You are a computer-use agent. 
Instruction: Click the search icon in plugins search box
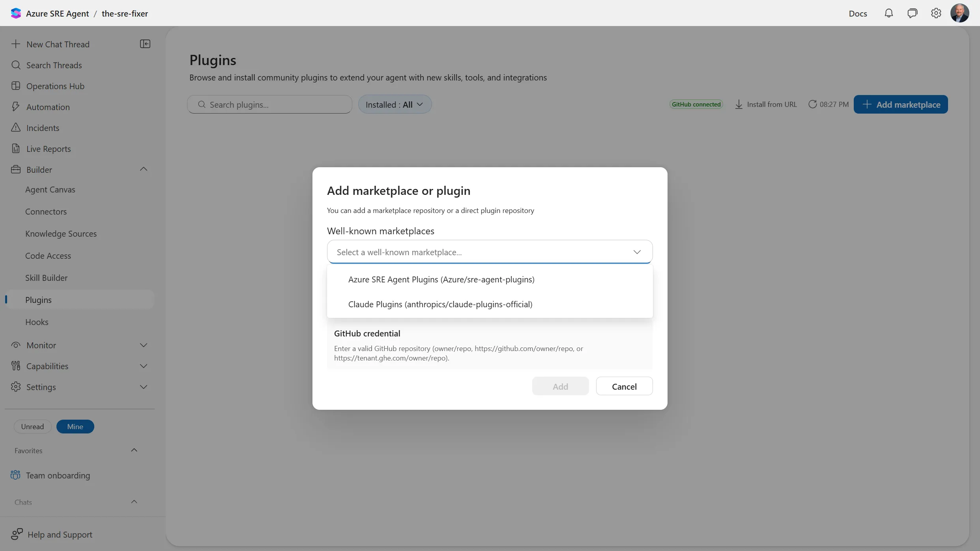click(202, 105)
